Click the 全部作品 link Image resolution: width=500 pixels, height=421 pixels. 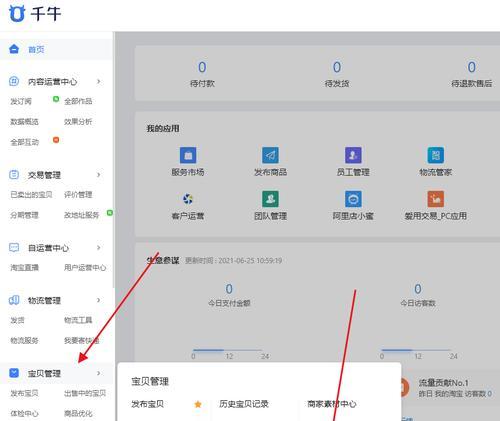78,101
